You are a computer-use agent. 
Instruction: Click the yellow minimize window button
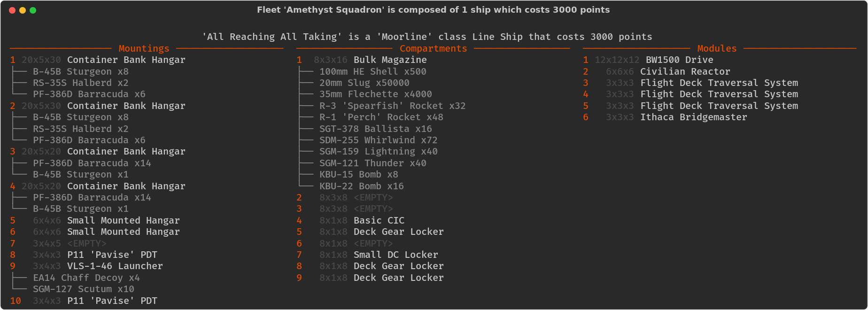click(23, 10)
